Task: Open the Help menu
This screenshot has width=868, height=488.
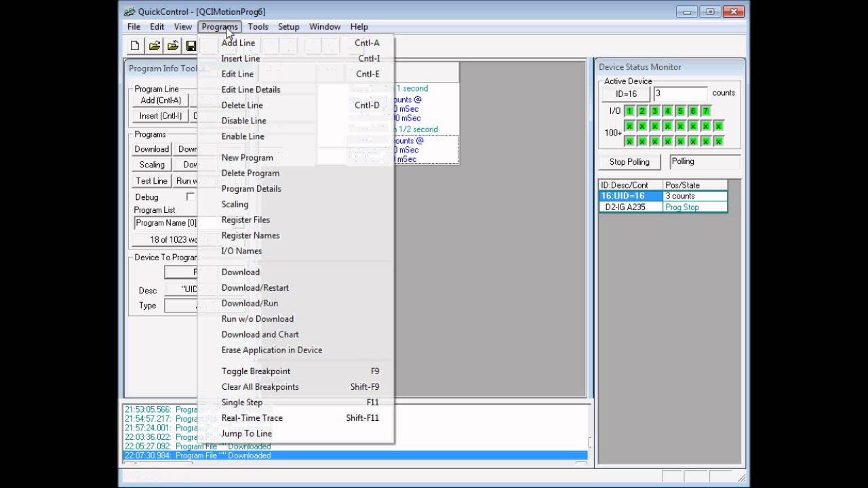Action: (x=359, y=26)
